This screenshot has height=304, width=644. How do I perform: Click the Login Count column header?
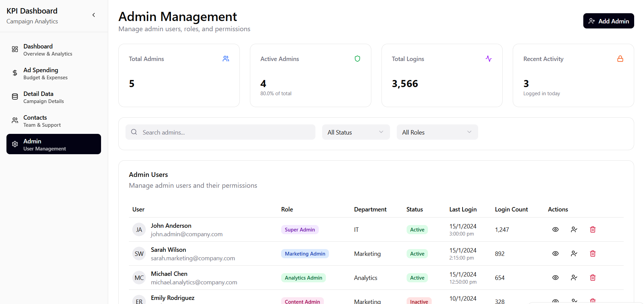pyautogui.click(x=511, y=209)
